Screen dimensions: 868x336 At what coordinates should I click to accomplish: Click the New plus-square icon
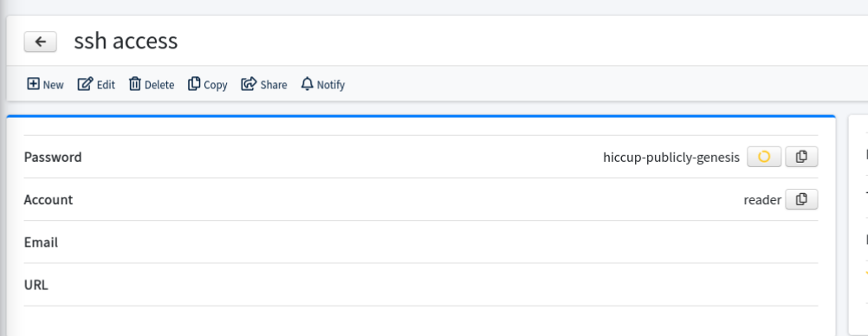(33, 84)
